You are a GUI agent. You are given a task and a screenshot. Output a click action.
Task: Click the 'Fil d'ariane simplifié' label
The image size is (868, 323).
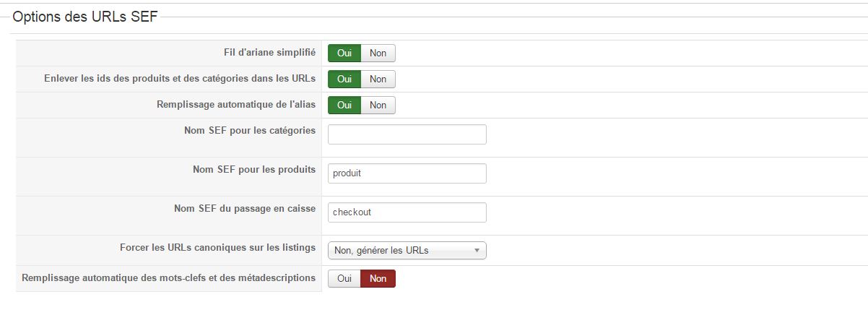pos(269,53)
